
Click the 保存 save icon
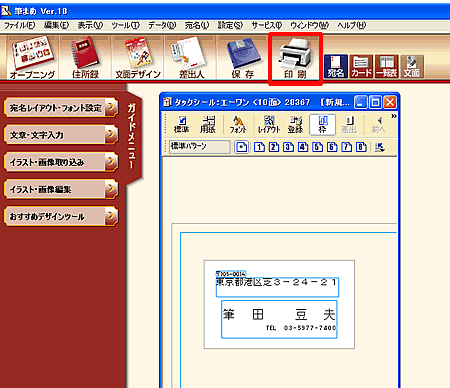pos(243,58)
